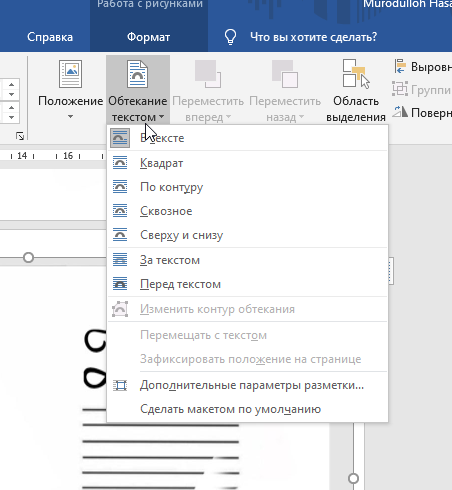The image size is (452, 490).
Task: Select Перед текстом wrapping icon
Action: tap(120, 284)
